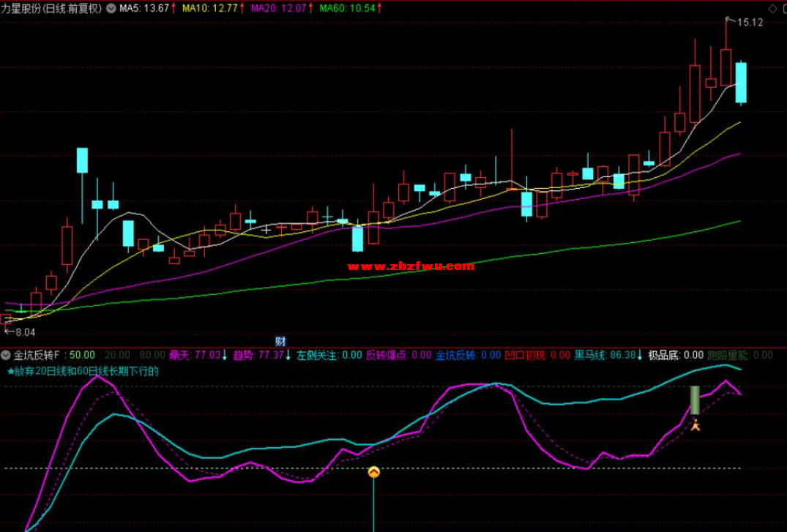Click the diamond icon at the chart's top right
The width and height of the screenshot is (787, 532).
click(773, 9)
